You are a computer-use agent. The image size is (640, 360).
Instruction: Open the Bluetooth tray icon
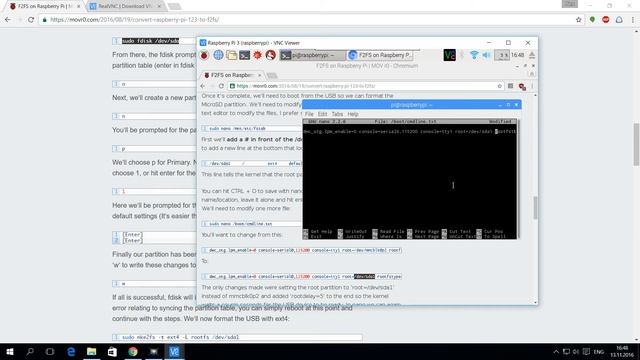(462, 55)
